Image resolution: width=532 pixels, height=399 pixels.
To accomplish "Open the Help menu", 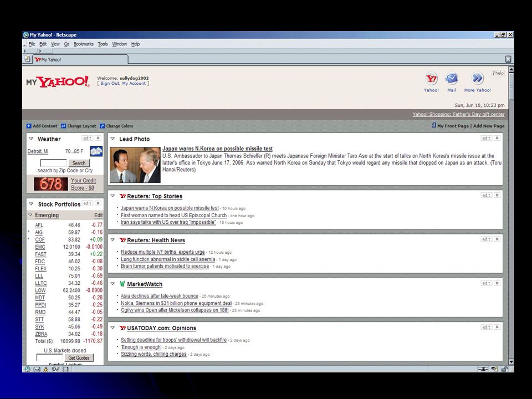I will (135, 44).
